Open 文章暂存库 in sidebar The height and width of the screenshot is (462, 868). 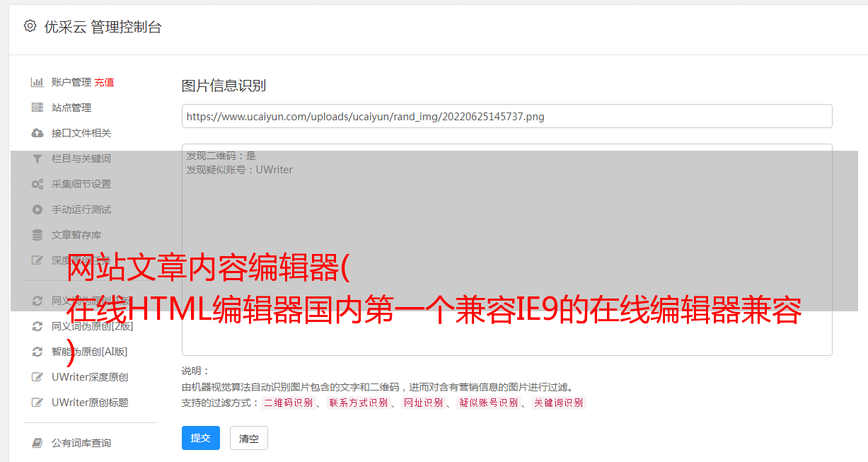point(76,235)
